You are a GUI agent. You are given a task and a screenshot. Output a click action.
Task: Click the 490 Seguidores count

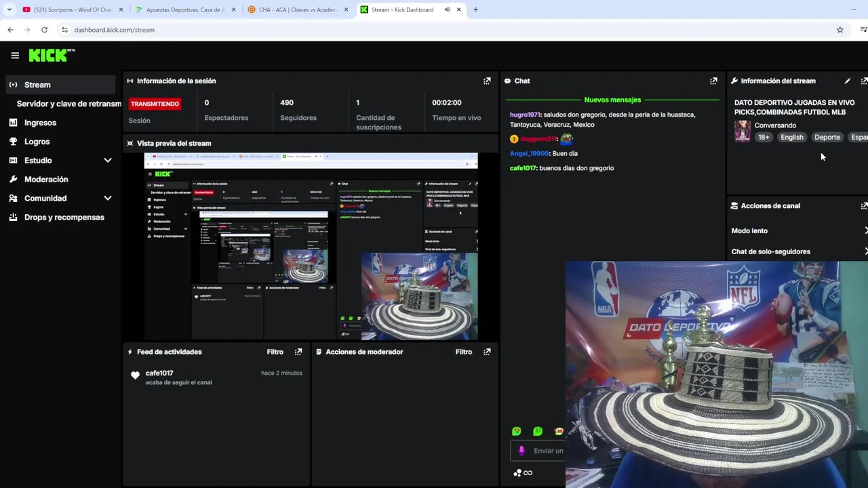[x=287, y=102]
